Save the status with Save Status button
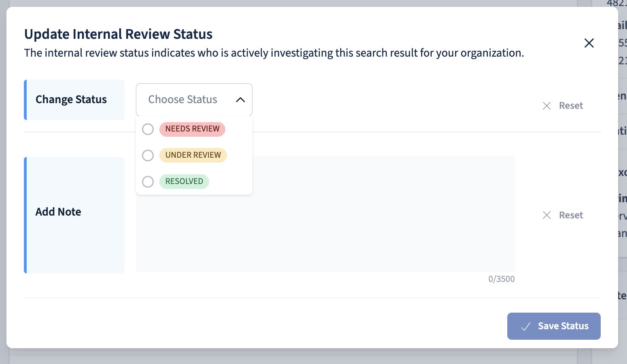The width and height of the screenshot is (627, 364). tap(554, 326)
